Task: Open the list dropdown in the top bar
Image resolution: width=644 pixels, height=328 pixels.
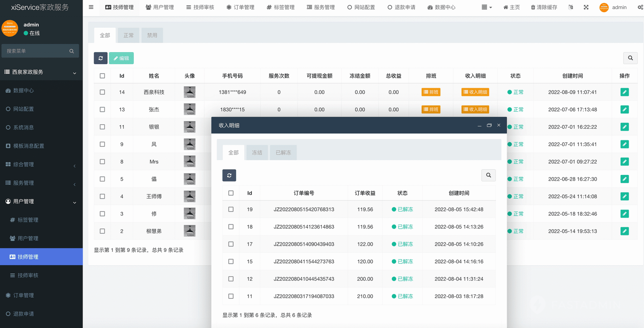Action: pyautogui.click(x=486, y=7)
